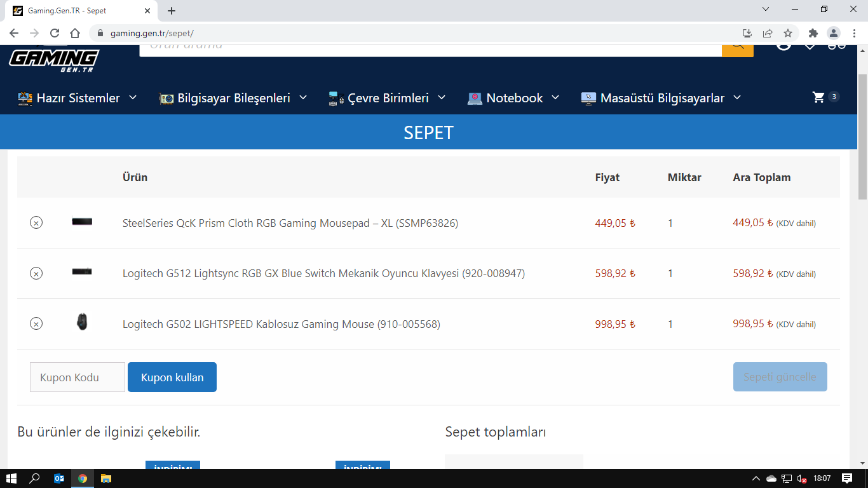Expand the Çevre Birimleri menu arrow

coord(442,97)
